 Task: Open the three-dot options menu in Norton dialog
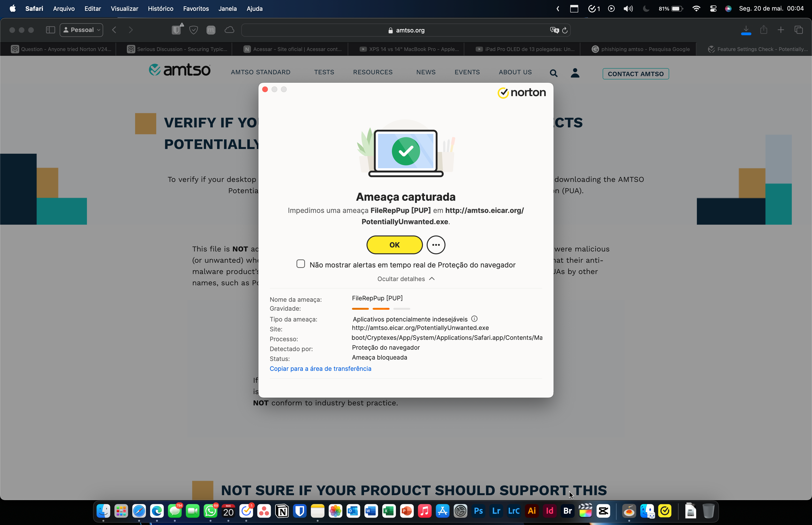[436, 244]
